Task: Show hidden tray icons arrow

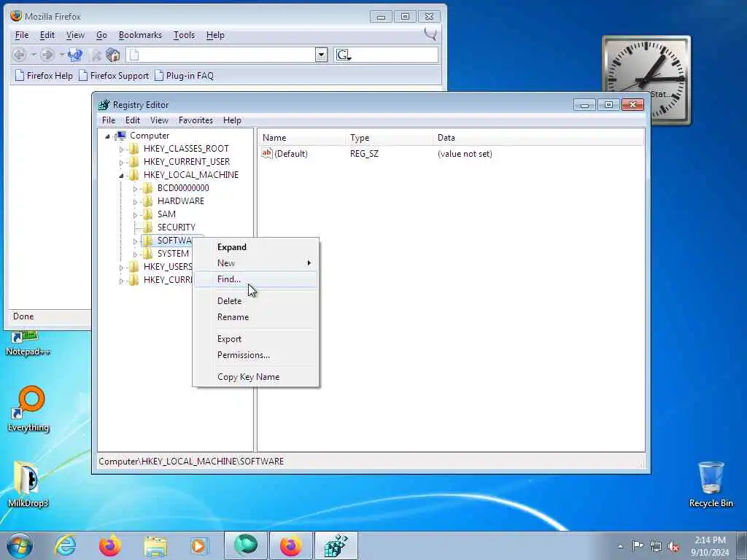Action: (620, 546)
